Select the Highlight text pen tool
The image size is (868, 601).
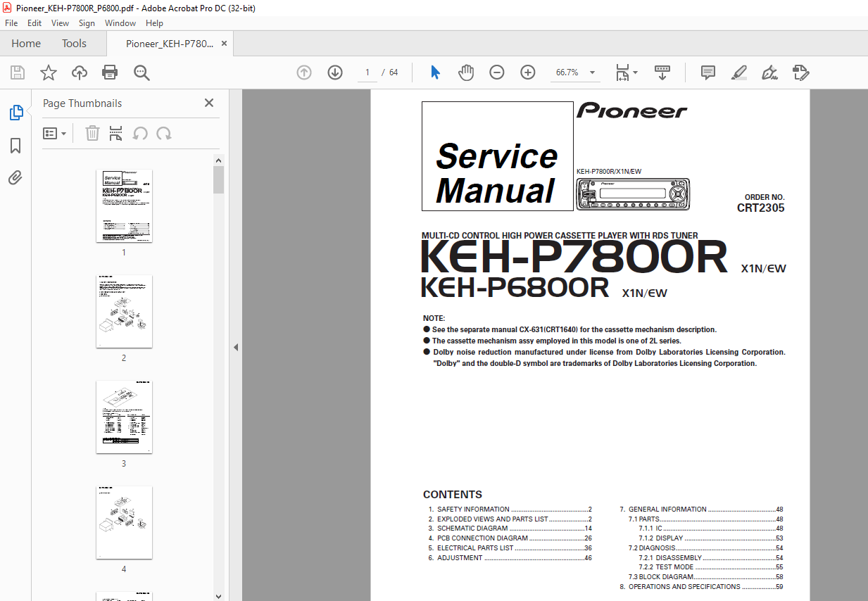[738, 72]
